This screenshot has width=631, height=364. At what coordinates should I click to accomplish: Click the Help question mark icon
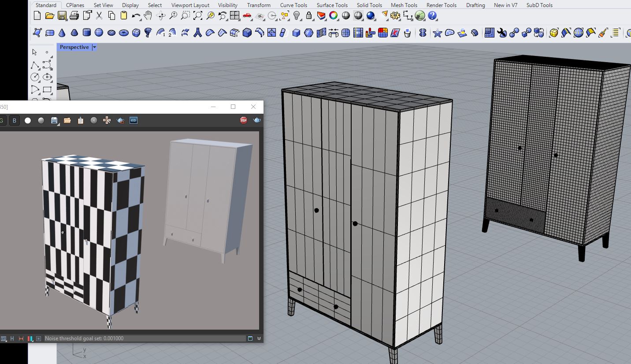432,16
